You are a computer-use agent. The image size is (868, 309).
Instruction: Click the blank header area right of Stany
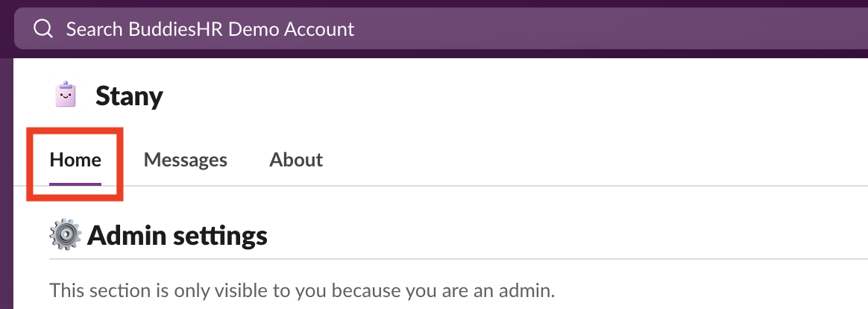click(x=485, y=96)
